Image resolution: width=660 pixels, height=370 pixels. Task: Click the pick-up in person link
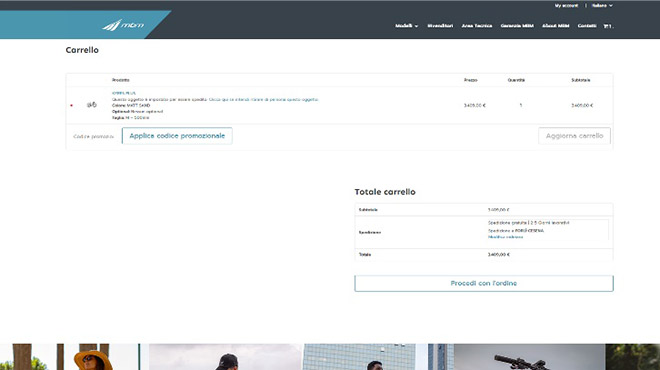(x=263, y=100)
